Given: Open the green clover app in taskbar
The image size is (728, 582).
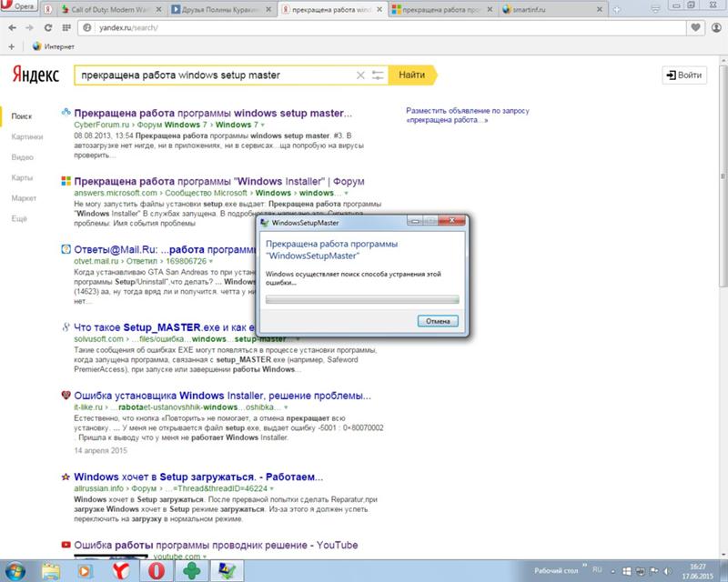Looking at the screenshot, I should pyautogui.click(x=191, y=571).
